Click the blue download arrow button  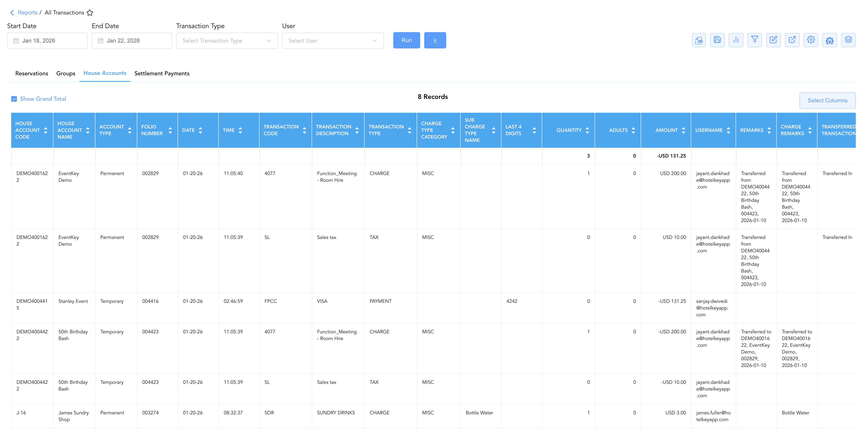[435, 40]
